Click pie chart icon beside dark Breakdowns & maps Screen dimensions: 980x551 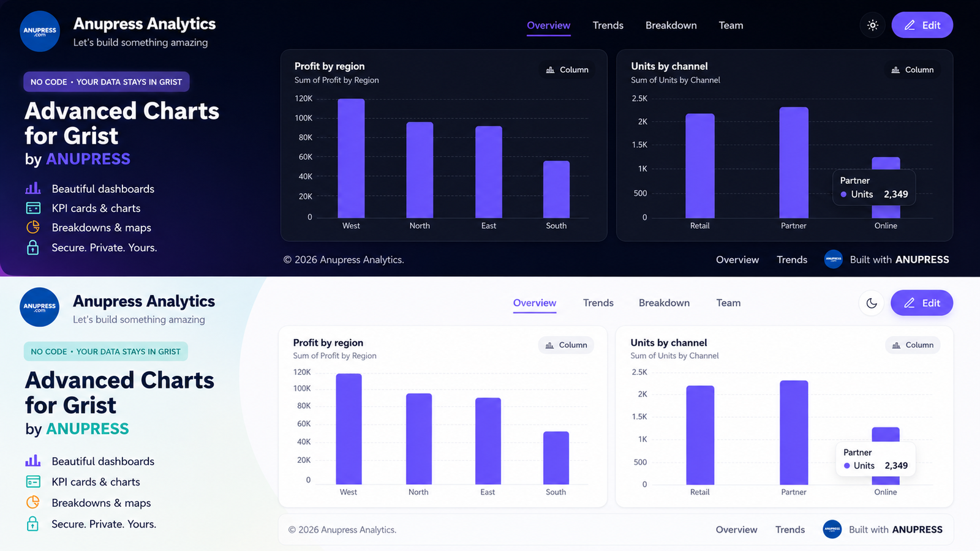[33, 227]
